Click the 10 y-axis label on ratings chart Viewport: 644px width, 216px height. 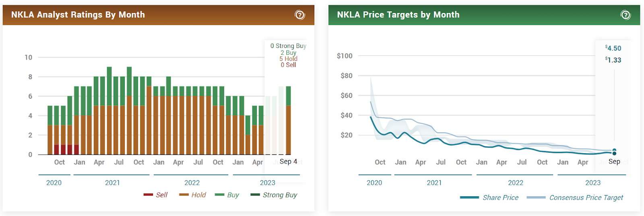click(28, 57)
